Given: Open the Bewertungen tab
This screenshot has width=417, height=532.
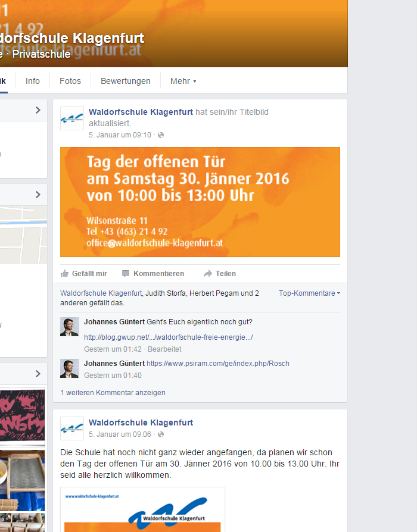Looking at the screenshot, I should [126, 81].
